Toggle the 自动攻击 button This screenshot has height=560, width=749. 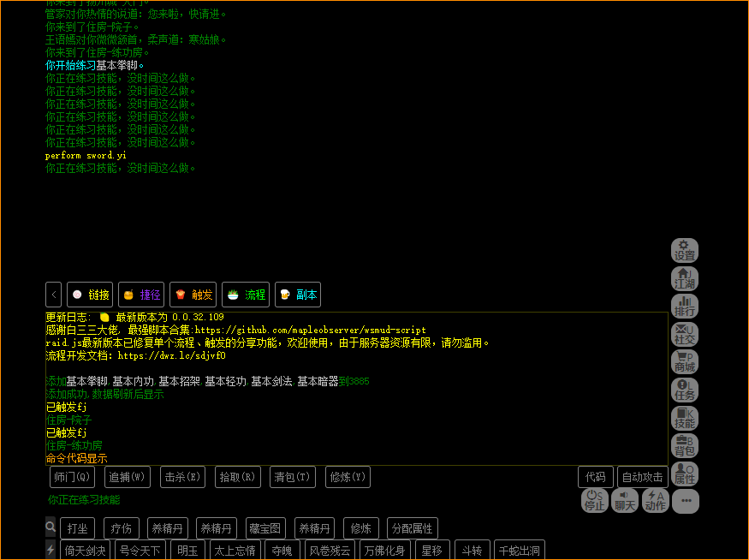[x=643, y=477]
